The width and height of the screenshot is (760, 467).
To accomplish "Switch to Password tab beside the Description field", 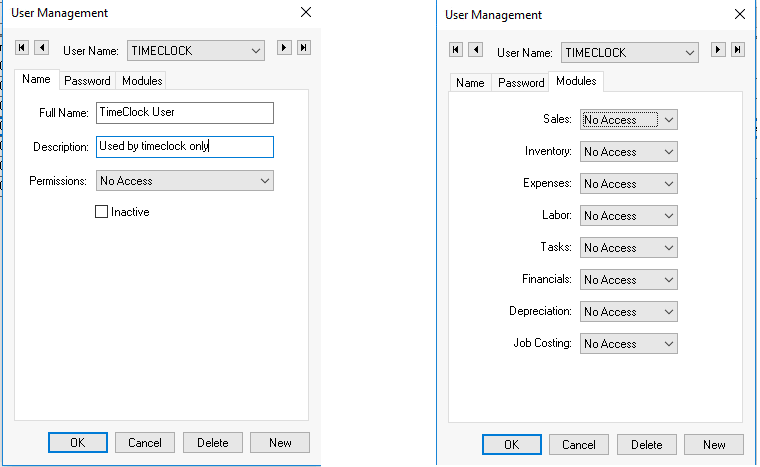I will click(87, 81).
